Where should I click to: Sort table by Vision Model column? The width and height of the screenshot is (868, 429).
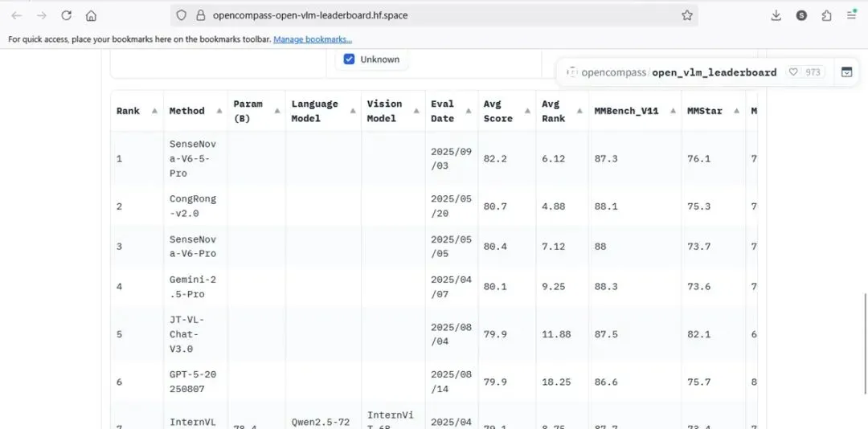(417, 111)
